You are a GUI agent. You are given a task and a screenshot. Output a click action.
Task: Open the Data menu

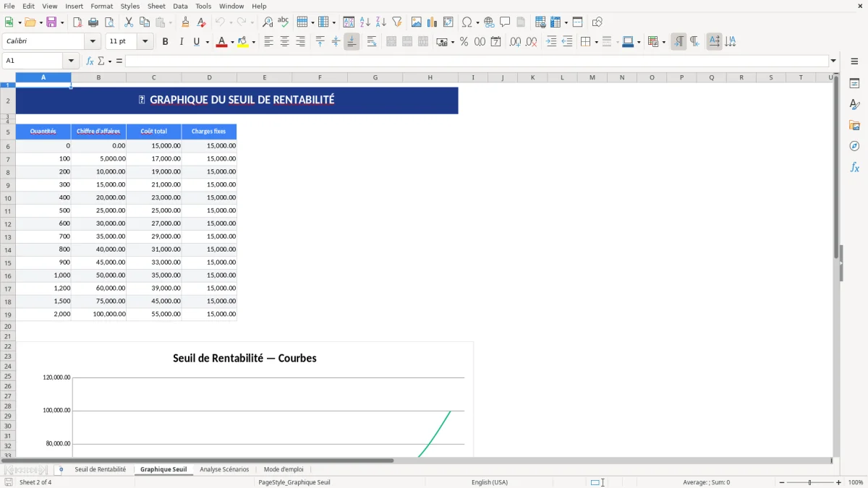coord(179,6)
